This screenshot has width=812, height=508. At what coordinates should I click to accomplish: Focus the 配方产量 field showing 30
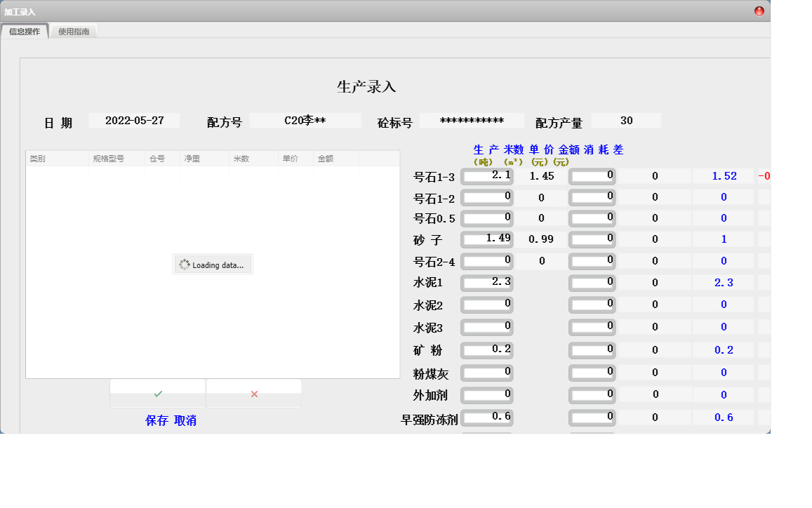click(626, 121)
